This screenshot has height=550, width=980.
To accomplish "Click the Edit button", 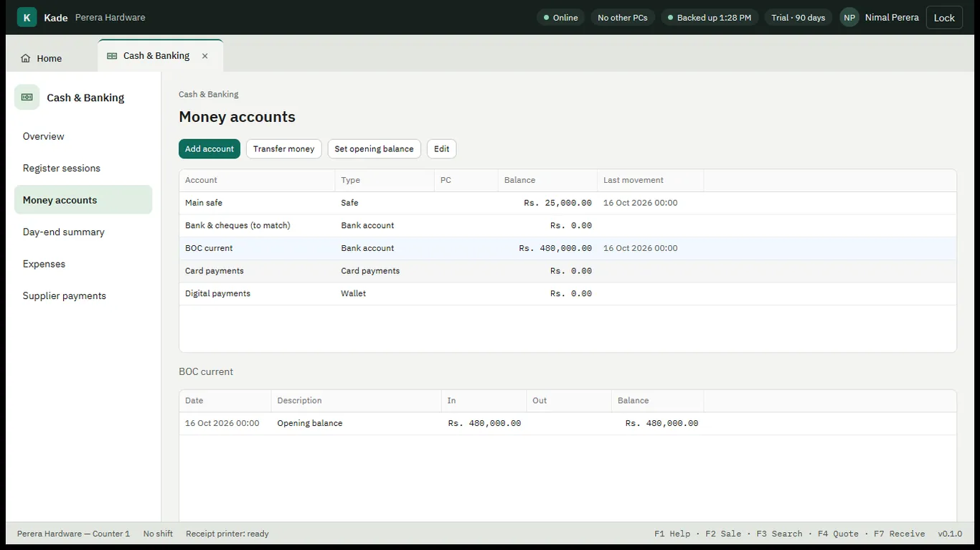I will tap(442, 149).
